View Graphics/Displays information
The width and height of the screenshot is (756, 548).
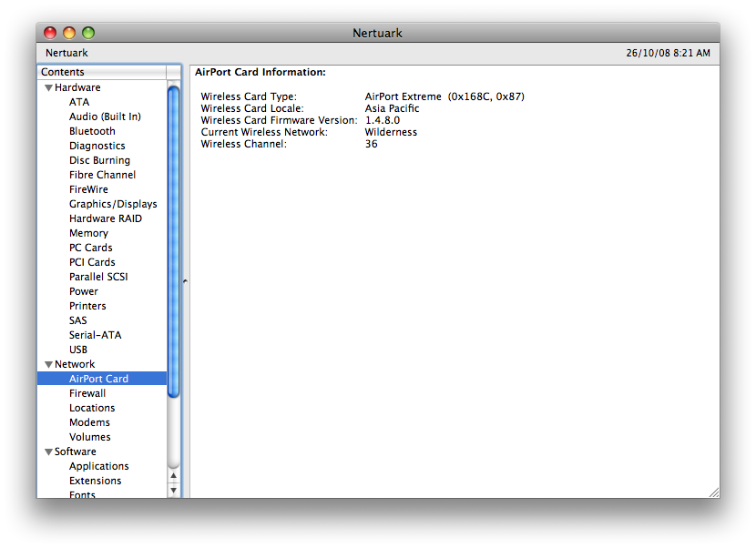click(x=113, y=204)
